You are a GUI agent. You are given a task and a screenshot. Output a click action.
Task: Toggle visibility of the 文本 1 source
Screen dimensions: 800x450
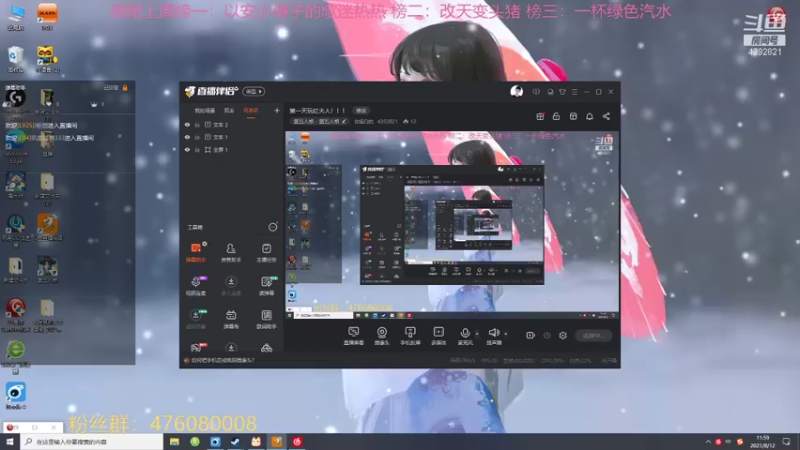click(x=187, y=137)
